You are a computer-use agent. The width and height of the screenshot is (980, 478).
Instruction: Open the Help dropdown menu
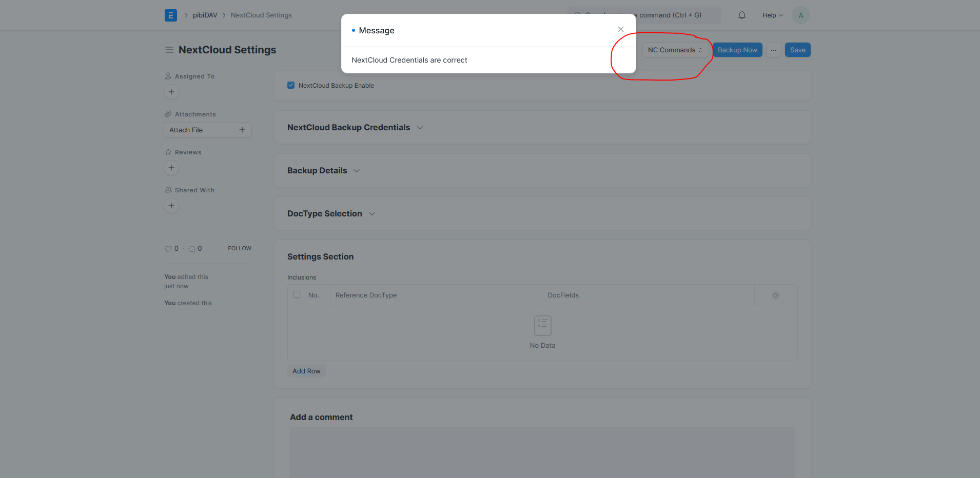(773, 15)
